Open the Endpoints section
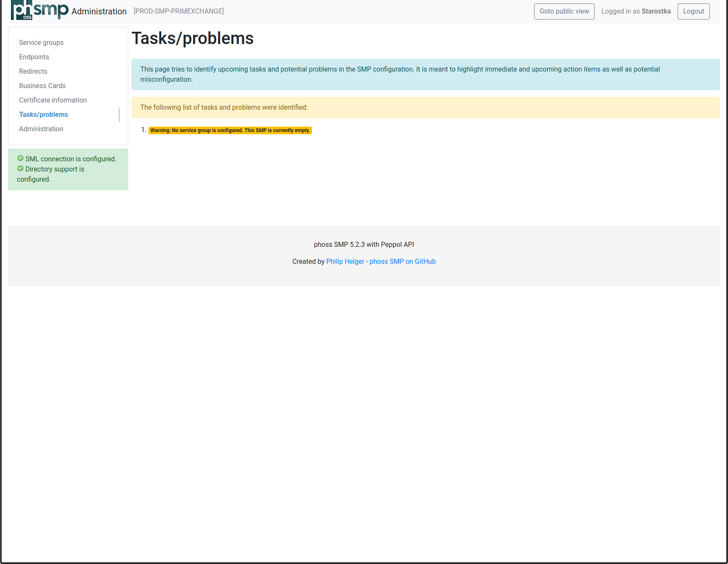 34,57
